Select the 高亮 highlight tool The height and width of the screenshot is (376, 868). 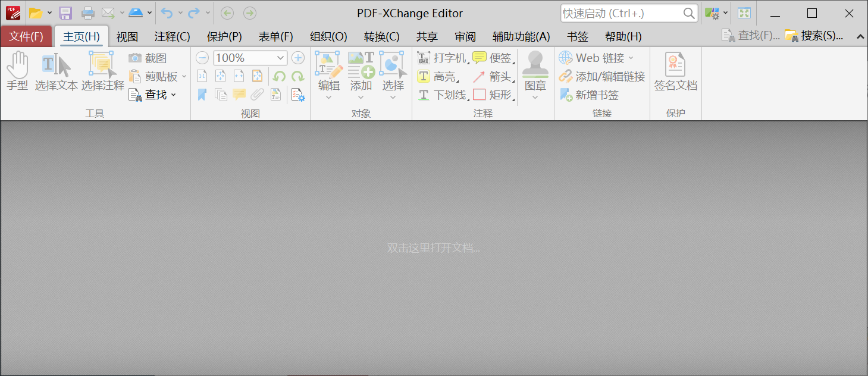tap(437, 76)
